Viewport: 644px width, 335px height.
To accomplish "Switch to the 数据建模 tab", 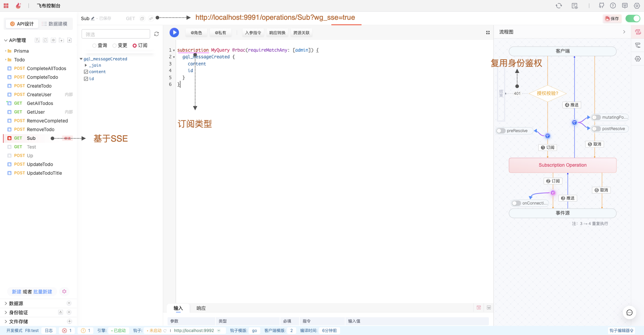I will pos(55,24).
